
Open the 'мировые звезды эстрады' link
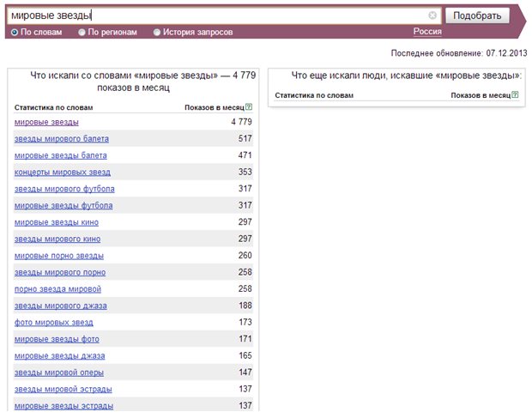point(63,406)
